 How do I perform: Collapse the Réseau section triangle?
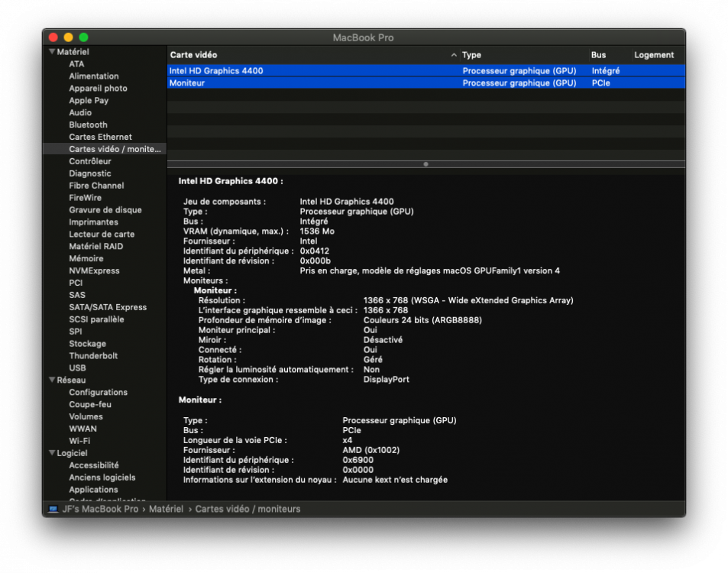click(52, 380)
